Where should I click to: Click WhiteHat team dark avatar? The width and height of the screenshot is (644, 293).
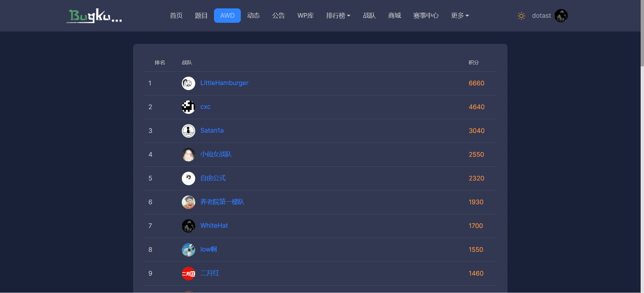coord(189,226)
